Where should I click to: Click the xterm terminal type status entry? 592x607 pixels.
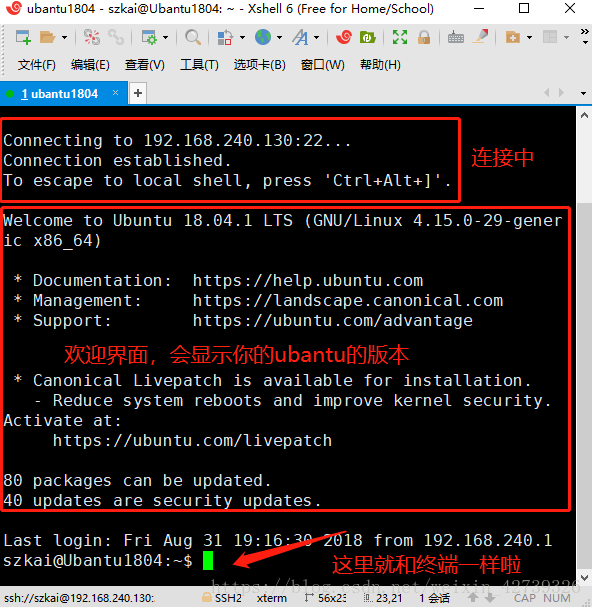tap(271, 598)
